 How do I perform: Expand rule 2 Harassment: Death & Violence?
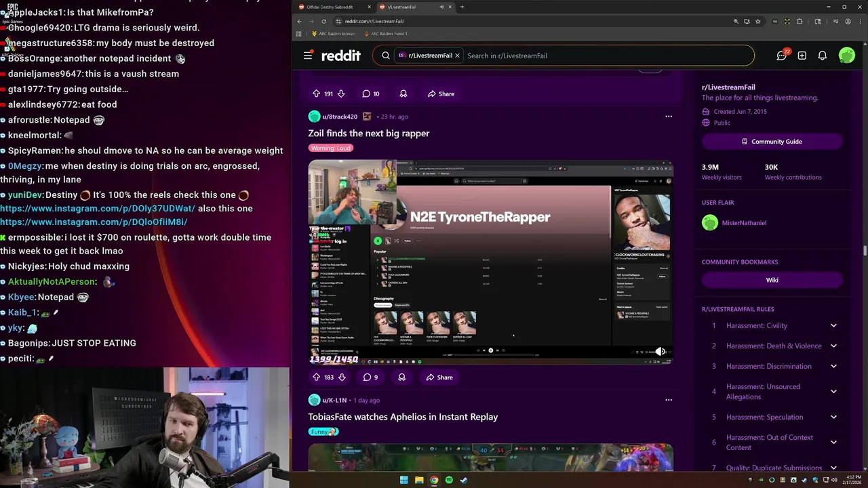(833, 346)
